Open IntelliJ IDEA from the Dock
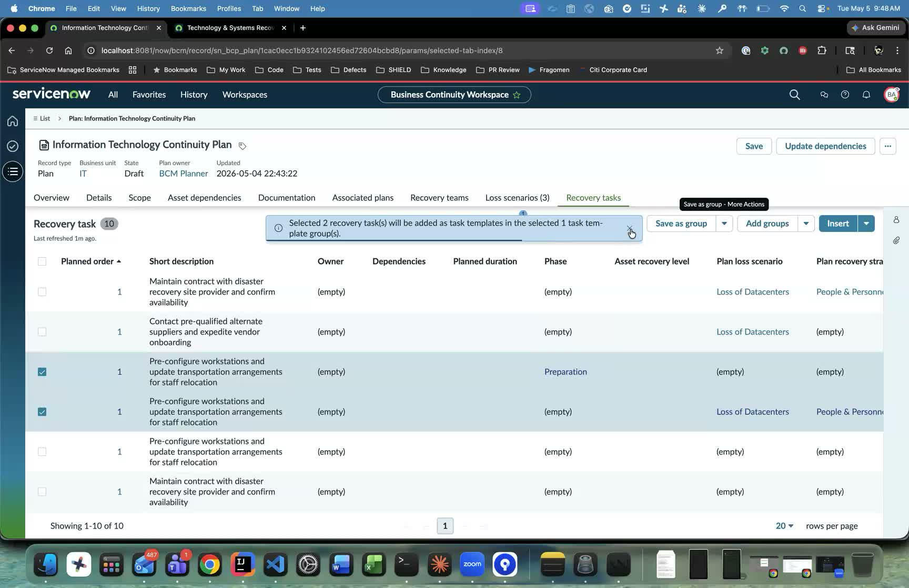The image size is (909, 588). 243,564
